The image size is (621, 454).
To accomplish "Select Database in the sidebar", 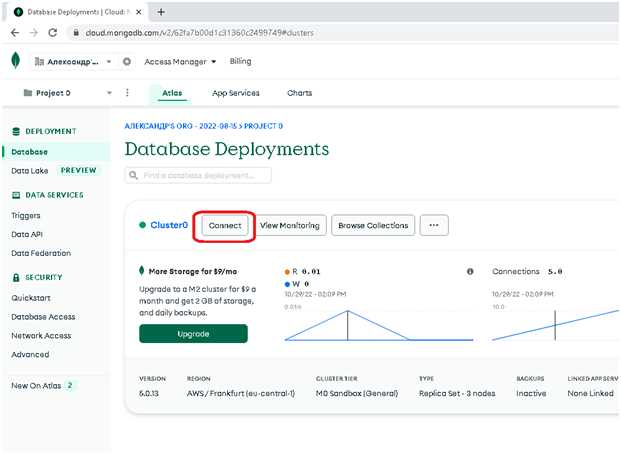I will click(57, 152).
